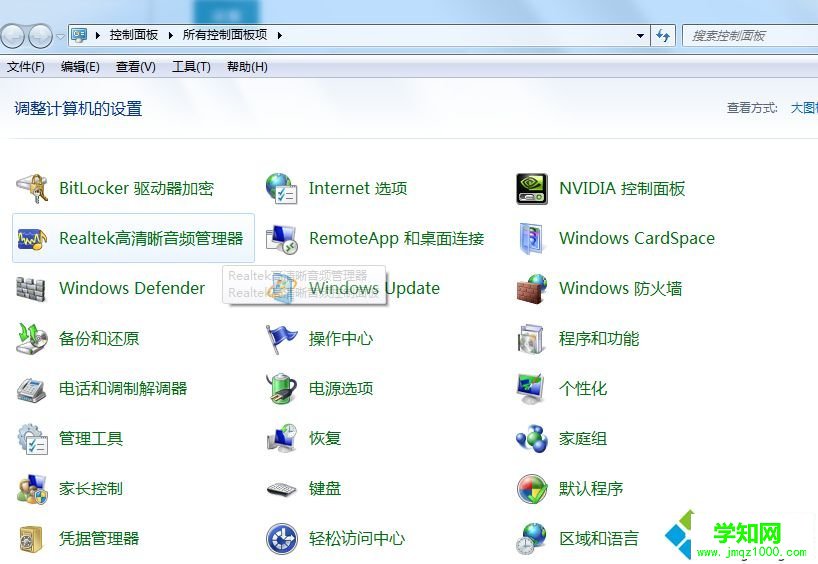Open the BitLocker 驱动器加密 link
The height and width of the screenshot is (564, 818).
click(x=137, y=188)
